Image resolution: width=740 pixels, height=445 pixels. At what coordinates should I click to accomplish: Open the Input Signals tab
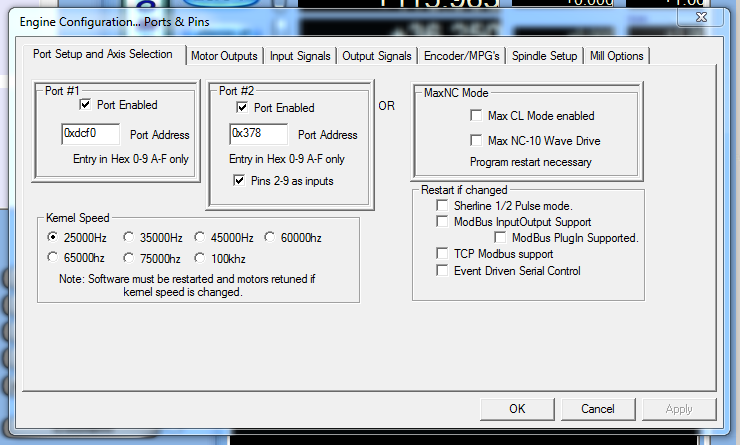coord(300,56)
